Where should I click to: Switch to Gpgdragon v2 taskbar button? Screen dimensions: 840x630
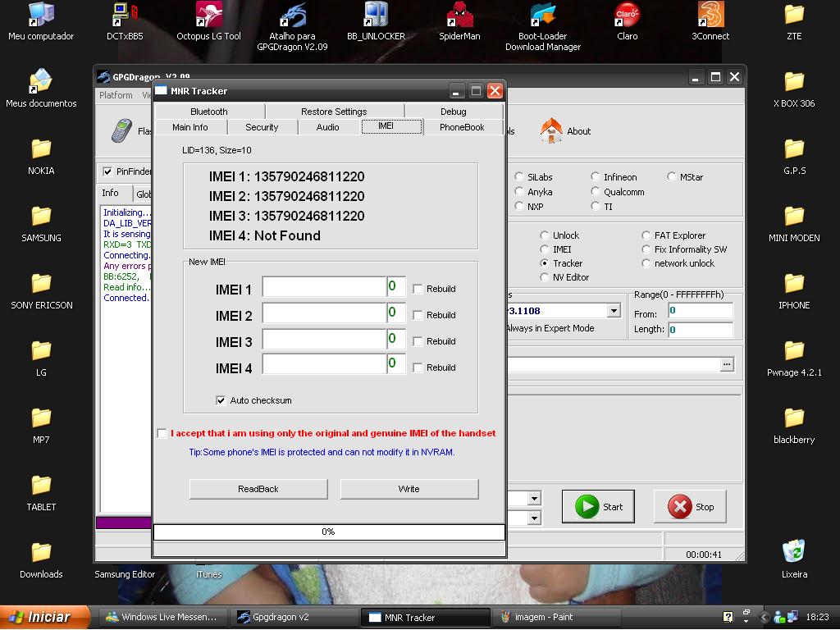294,617
